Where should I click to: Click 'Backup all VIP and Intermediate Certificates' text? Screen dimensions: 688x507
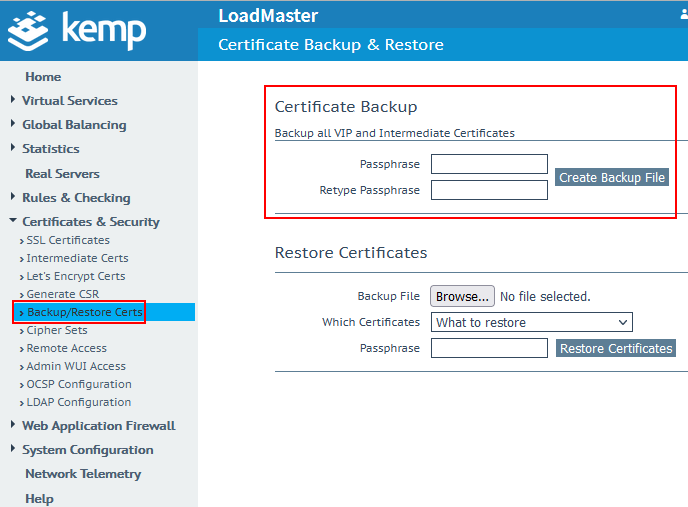(x=394, y=133)
